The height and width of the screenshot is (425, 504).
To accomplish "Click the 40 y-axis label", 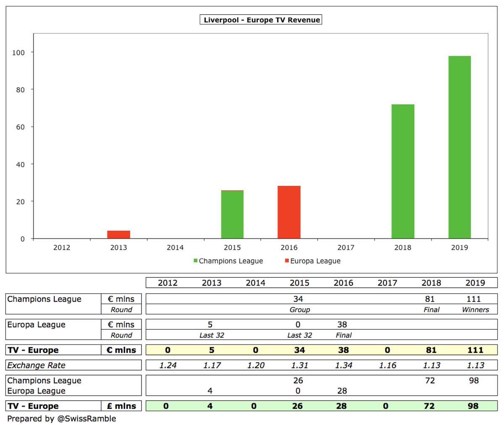I will click(x=21, y=164).
